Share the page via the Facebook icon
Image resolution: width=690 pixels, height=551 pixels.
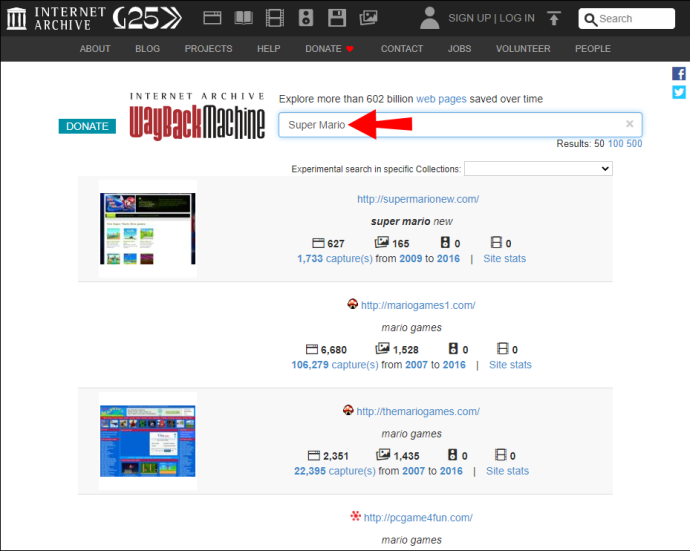(x=679, y=73)
